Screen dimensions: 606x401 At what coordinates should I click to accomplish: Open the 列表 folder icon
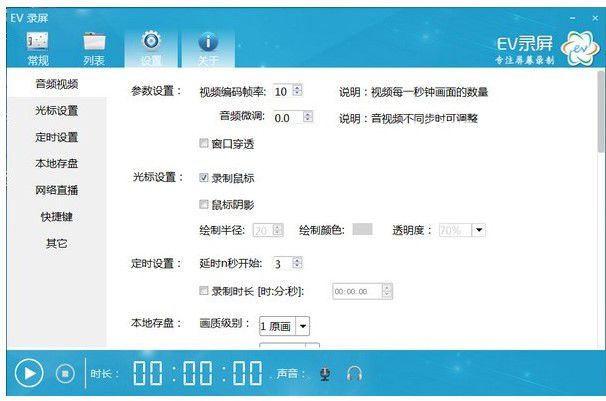tap(94, 41)
